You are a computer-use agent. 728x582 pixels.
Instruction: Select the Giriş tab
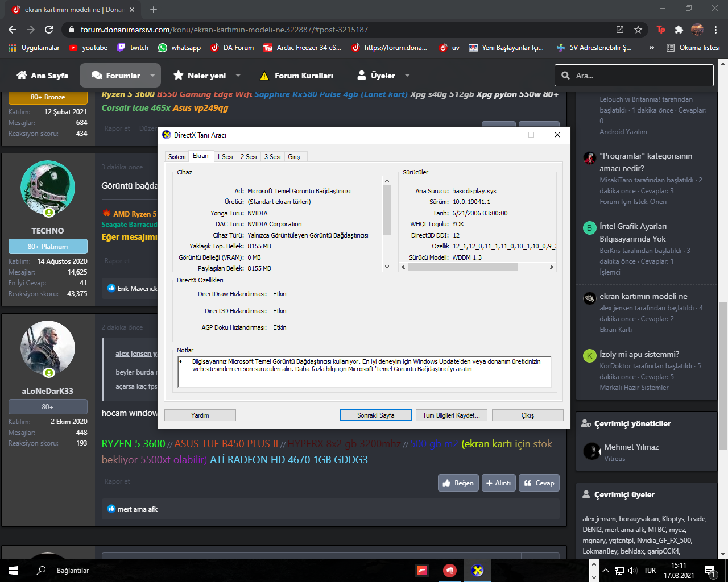tap(294, 157)
